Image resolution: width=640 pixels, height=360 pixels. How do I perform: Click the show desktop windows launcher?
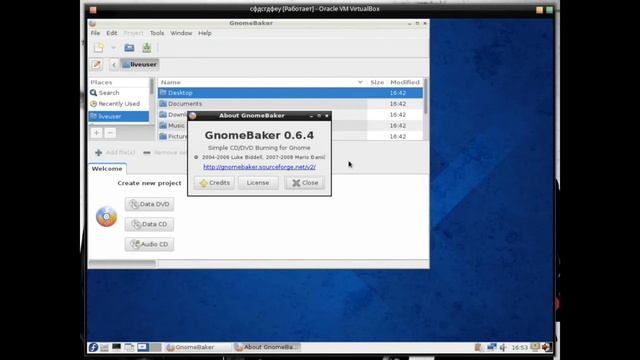(x=129, y=347)
